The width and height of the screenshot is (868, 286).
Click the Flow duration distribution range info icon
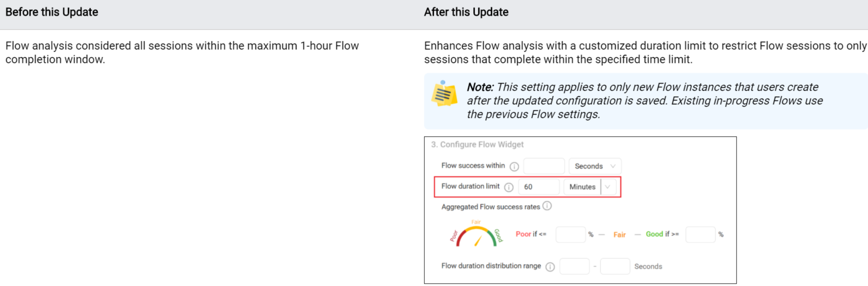tap(550, 266)
